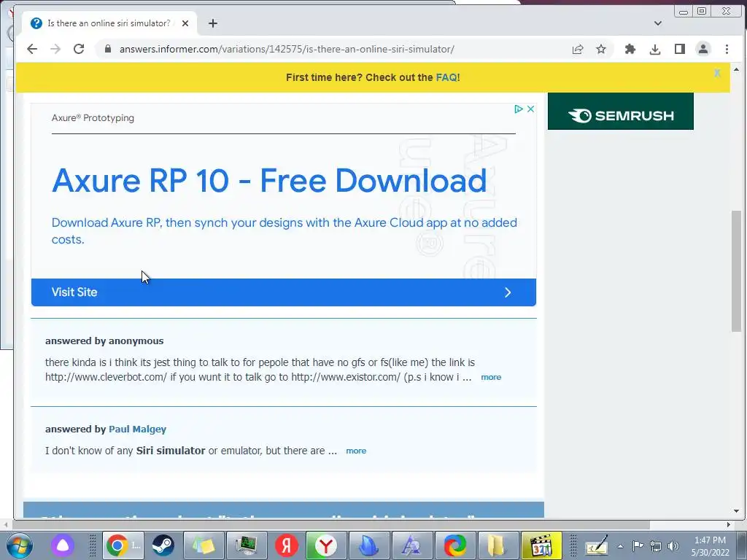Click horizontal scrollbar right arrow

tap(729, 524)
